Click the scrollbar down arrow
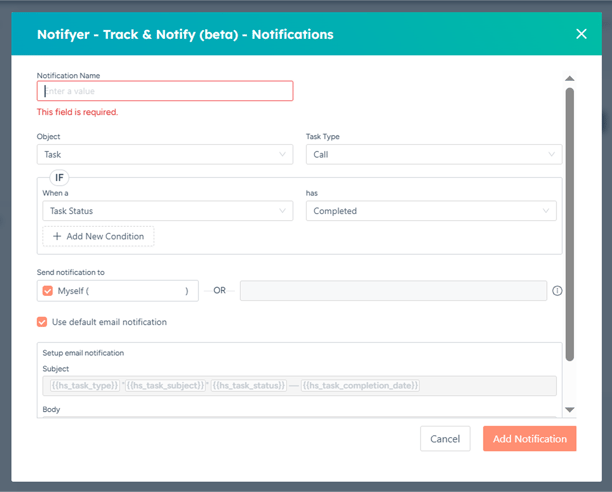The height and width of the screenshot is (492, 612). coord(570,410)
